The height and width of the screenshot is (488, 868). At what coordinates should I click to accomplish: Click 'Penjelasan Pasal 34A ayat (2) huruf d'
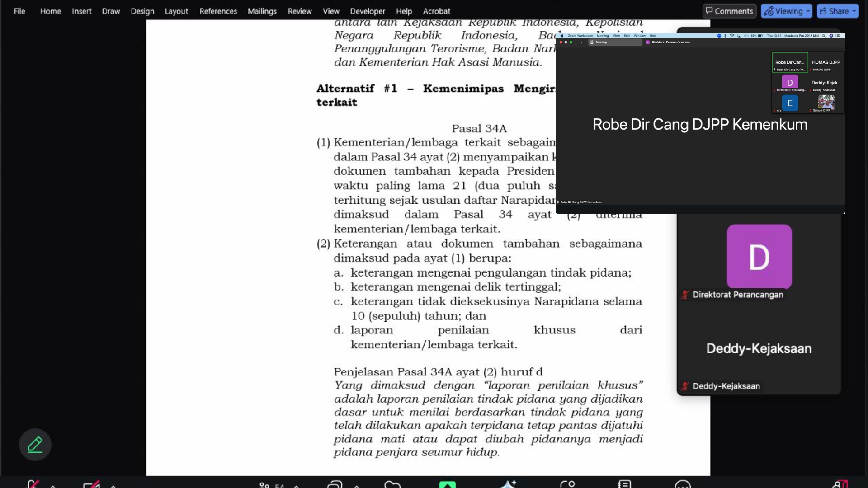coord(438,372)
